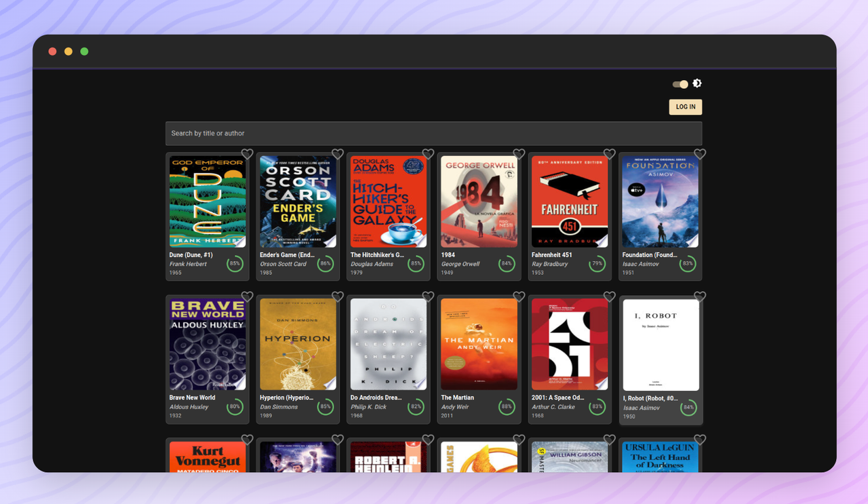868x504 pixels.
Task: Click the Search by title or author field
Action: (x=434, y=134)
